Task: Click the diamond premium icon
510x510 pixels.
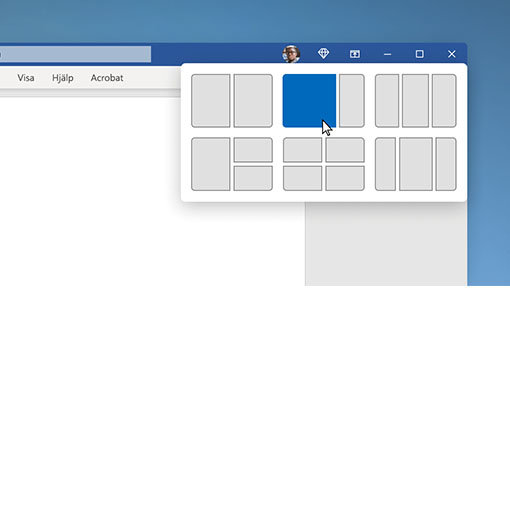Action: (323, 53)
